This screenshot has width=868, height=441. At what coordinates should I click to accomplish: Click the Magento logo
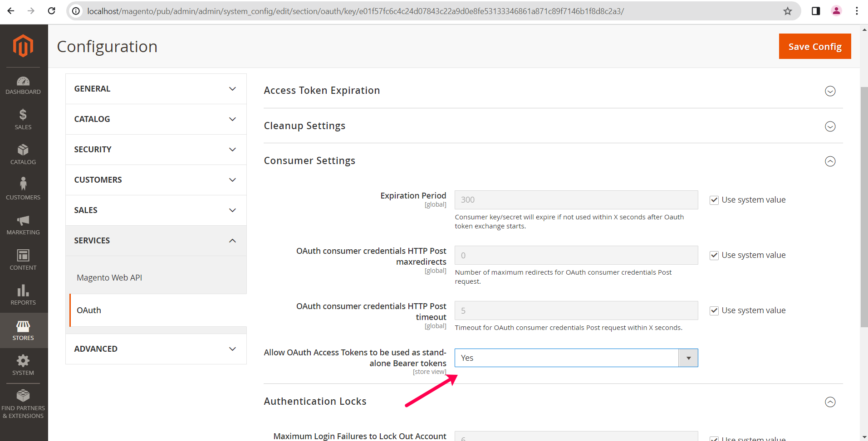point(23,46)
